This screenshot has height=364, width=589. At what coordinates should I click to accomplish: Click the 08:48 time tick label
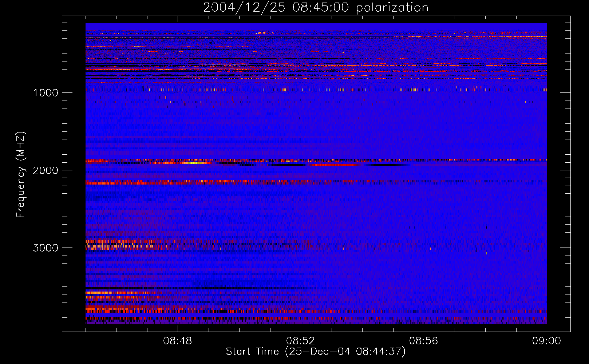point(178,341)
